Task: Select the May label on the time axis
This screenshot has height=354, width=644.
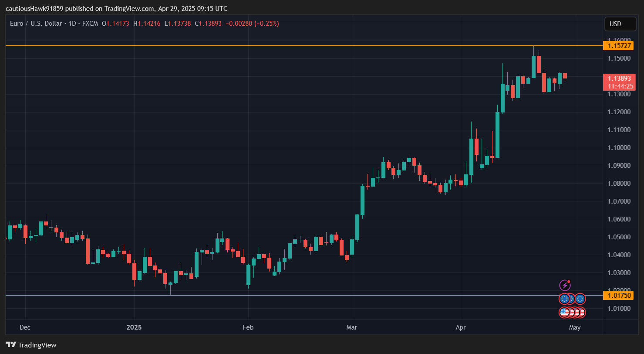Action: pyautogui.click(x=575, y=327)
